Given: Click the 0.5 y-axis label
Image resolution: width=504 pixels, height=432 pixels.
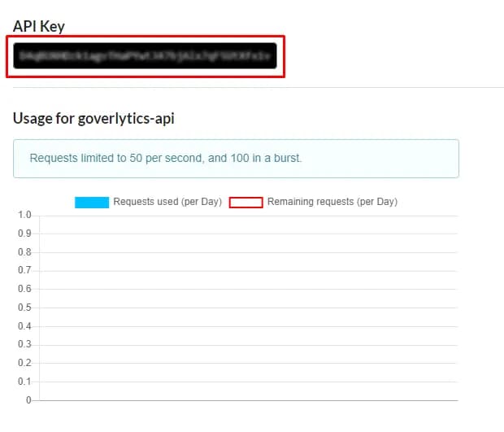Looking at the screenshot, I should 24,308.
